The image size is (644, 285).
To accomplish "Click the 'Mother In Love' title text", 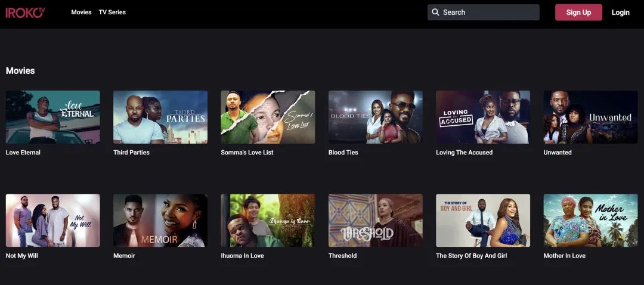I will click(564, 256).
